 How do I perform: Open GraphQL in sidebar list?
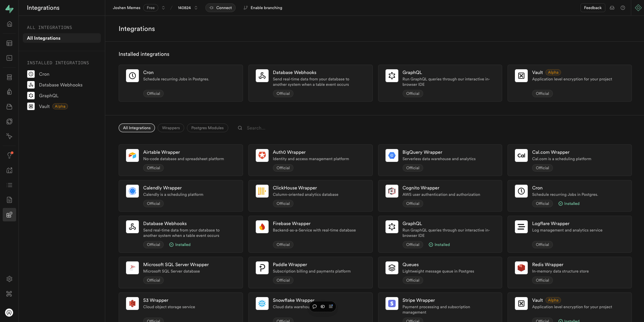point(62,96)
